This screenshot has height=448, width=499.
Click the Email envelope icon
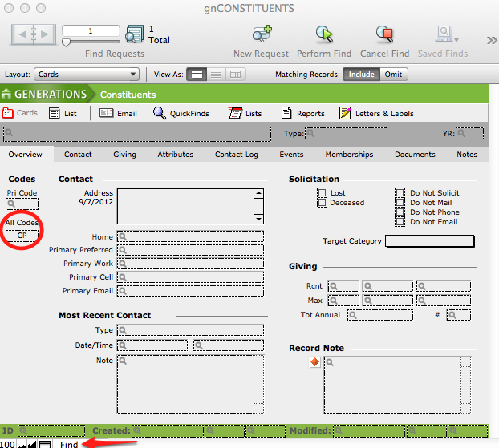pyautogui.click(x=107, y=113)
